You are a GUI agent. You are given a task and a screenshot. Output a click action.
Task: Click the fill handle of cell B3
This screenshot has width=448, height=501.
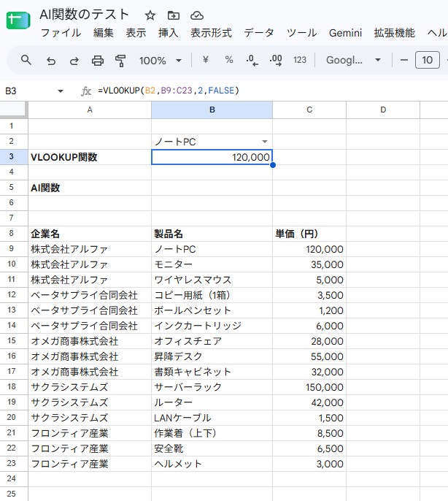(273, 165)
